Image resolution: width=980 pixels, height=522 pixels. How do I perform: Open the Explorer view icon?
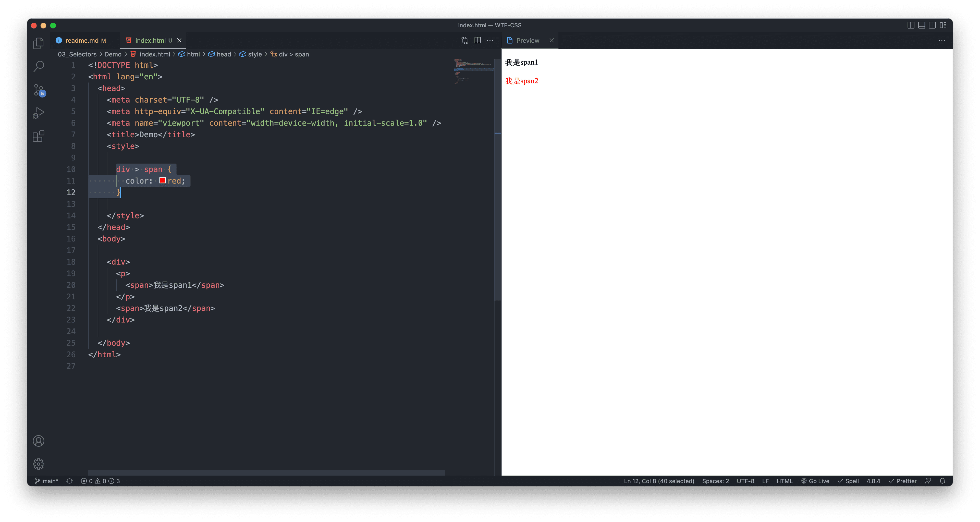(x=39, y=43)
